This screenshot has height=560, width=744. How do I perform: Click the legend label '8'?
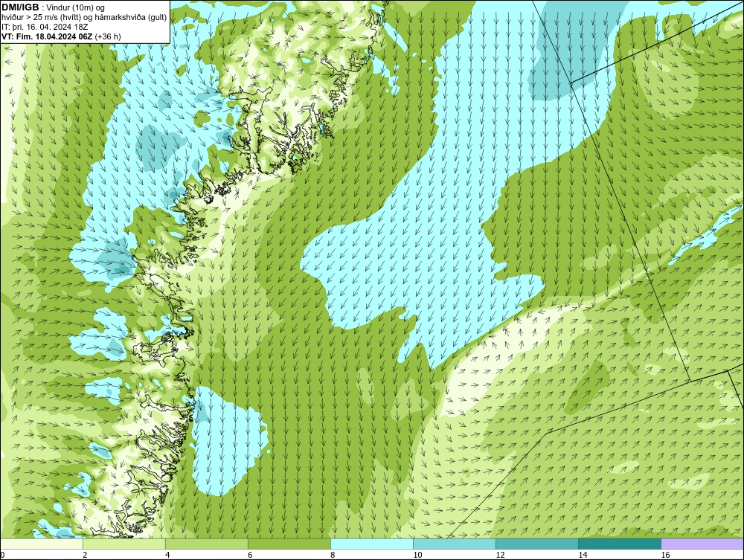click(333, 555)
